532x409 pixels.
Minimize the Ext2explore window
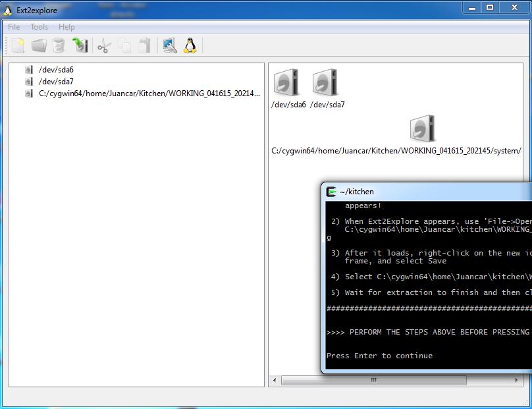click(472, 7)
